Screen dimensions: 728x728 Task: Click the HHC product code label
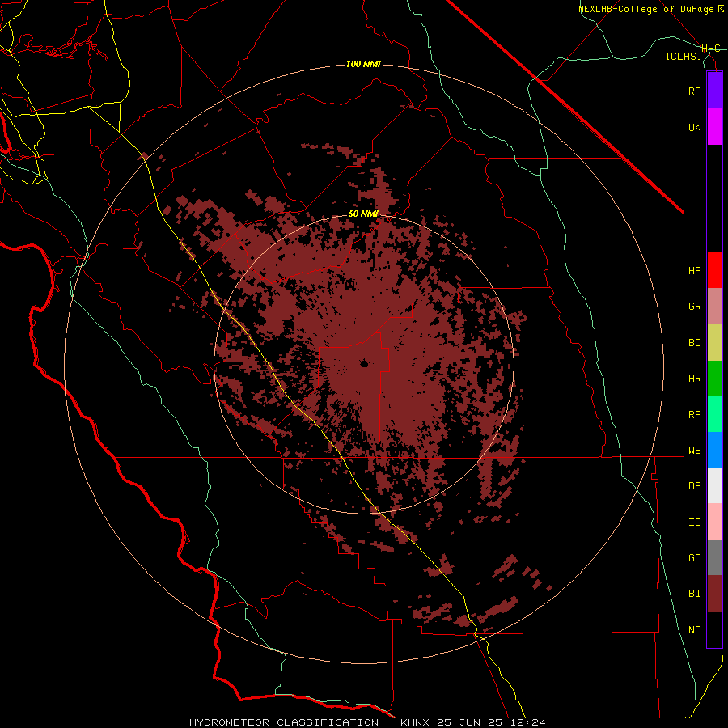coord(710,49)
